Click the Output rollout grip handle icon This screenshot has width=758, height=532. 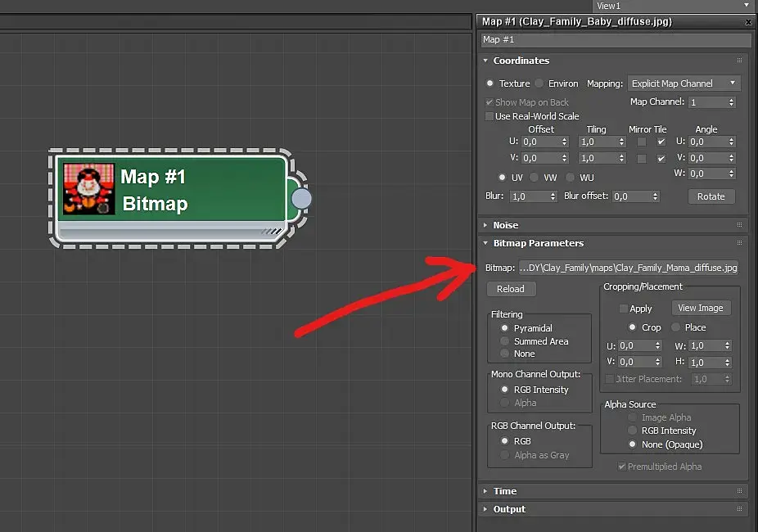tap(739, 509)
